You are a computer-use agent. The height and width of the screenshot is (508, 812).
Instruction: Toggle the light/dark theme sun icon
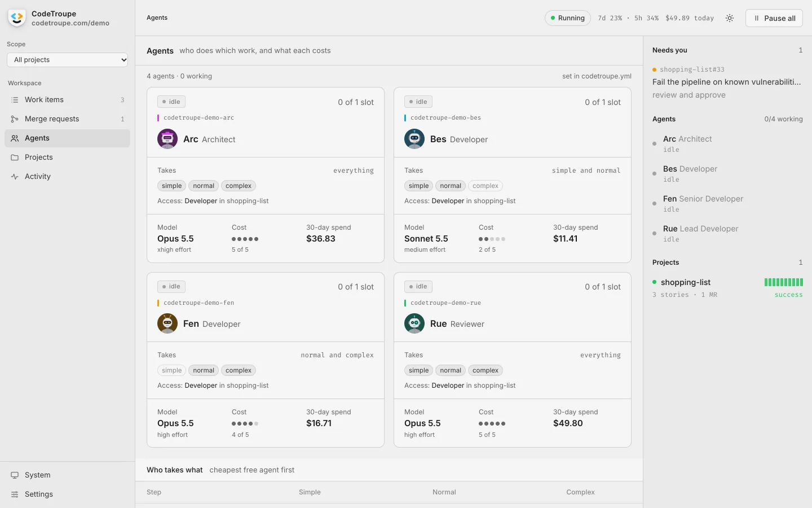pos(730,18)
